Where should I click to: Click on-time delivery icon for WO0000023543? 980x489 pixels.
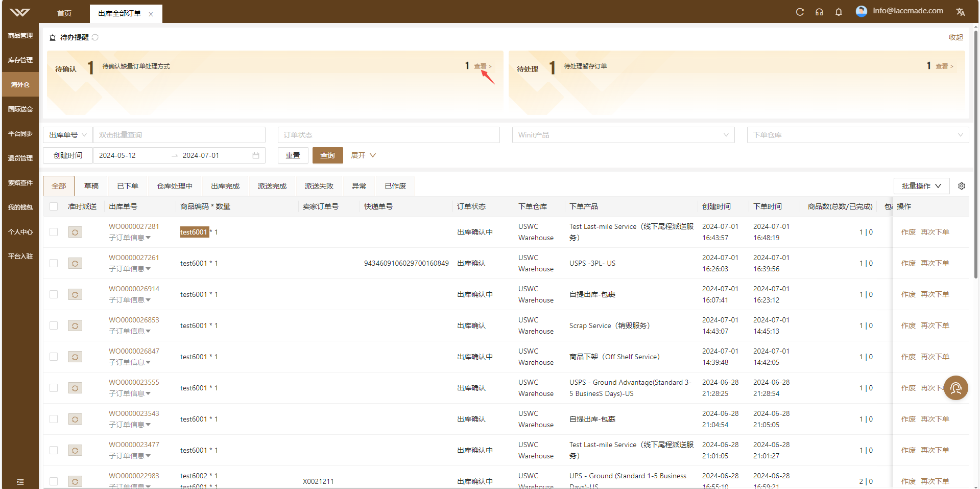click(x=75, y=420)
